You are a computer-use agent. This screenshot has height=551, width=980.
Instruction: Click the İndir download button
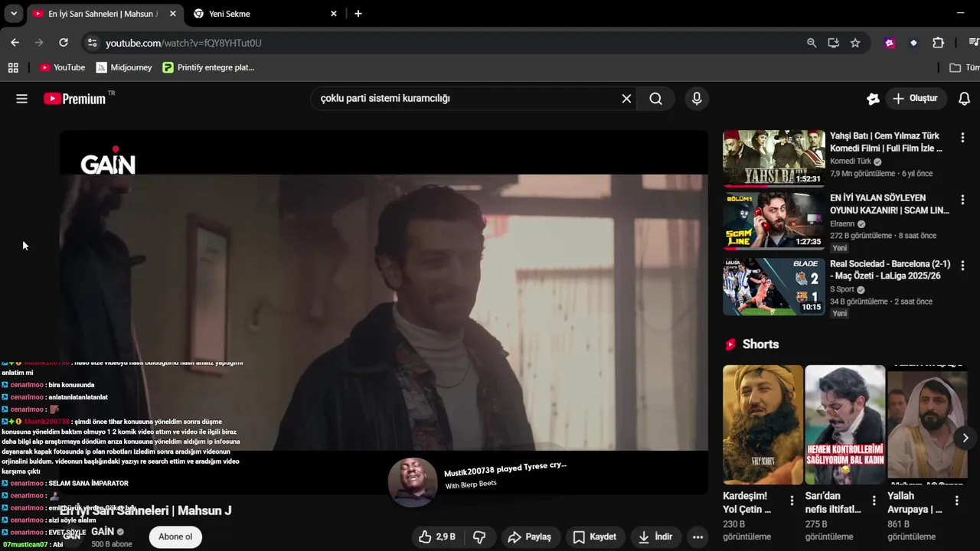(x=655, y=537)
